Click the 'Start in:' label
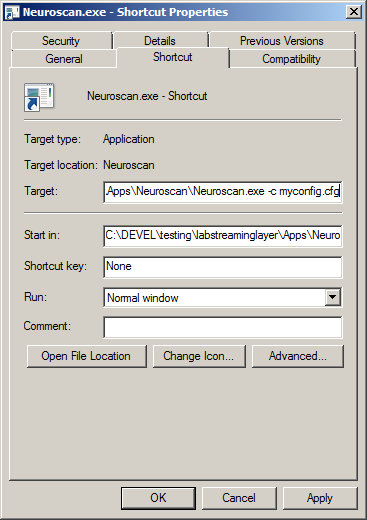Viewport: 367px width, 520px height. point(42,235)
